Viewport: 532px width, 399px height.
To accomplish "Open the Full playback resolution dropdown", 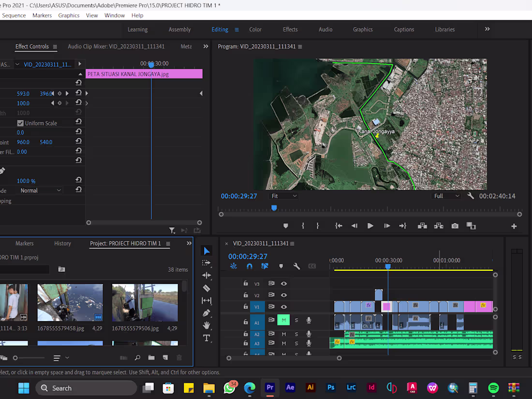I will pyautogui.click(x=445, y=196).
